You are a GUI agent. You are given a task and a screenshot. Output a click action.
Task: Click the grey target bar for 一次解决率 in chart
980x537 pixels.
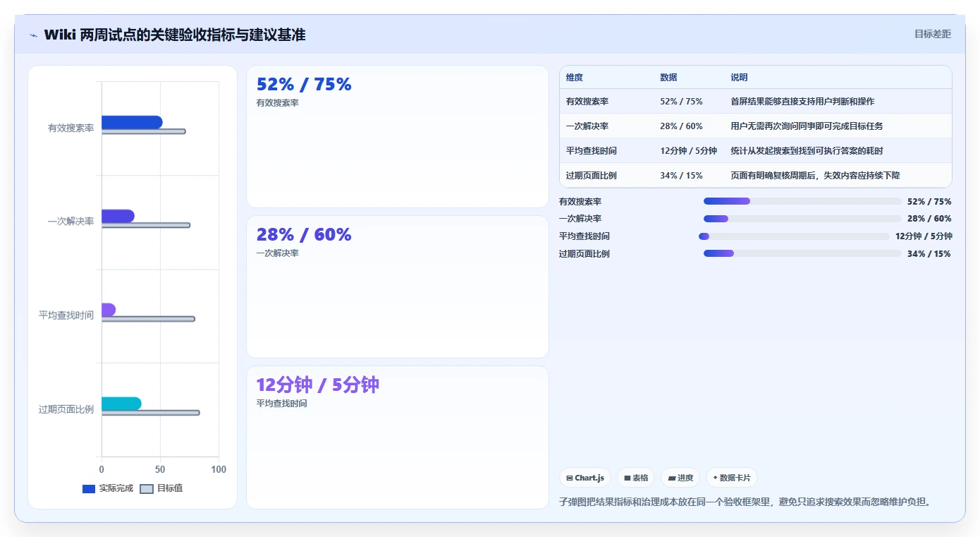point(146,225)
